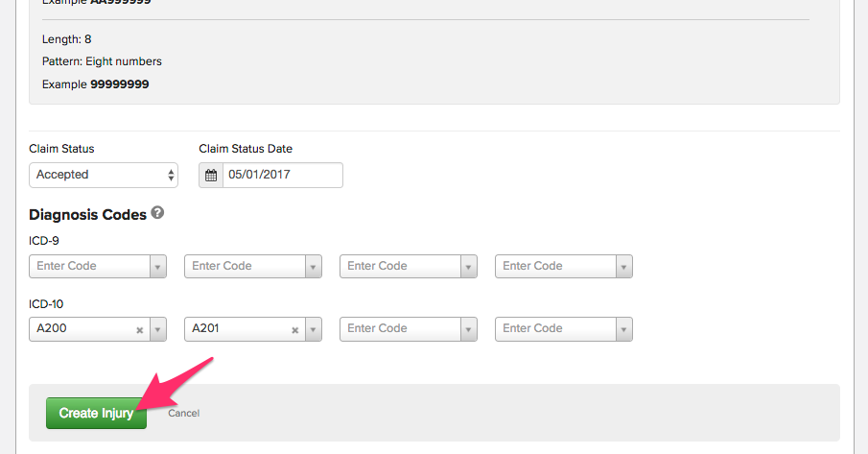868x454 pixels.
Task: Click the green Create Injury button
Action: point(96,413)
